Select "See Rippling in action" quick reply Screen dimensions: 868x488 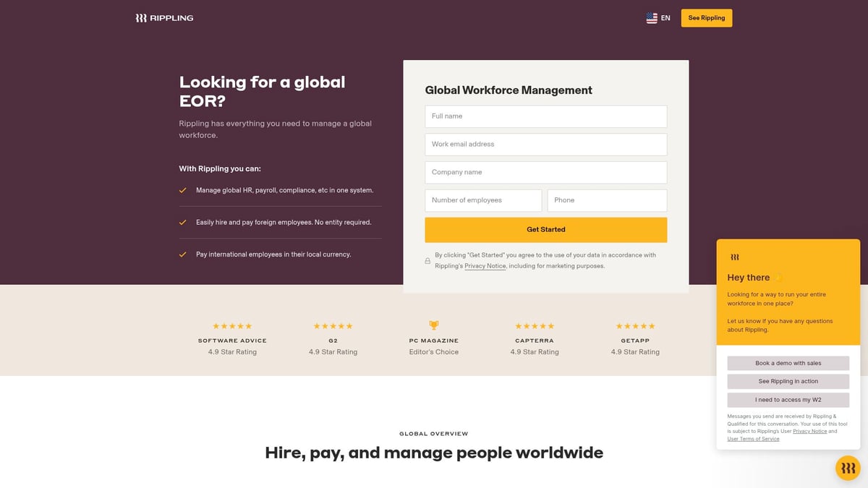[788, 381]
